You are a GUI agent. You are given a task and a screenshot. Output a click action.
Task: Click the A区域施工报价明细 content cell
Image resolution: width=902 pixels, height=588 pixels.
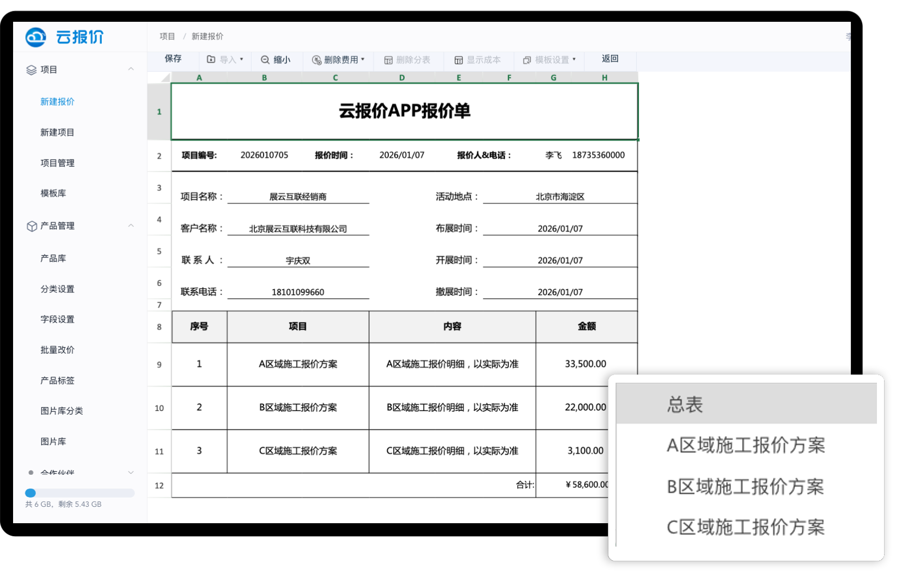[x=452, y=364]
